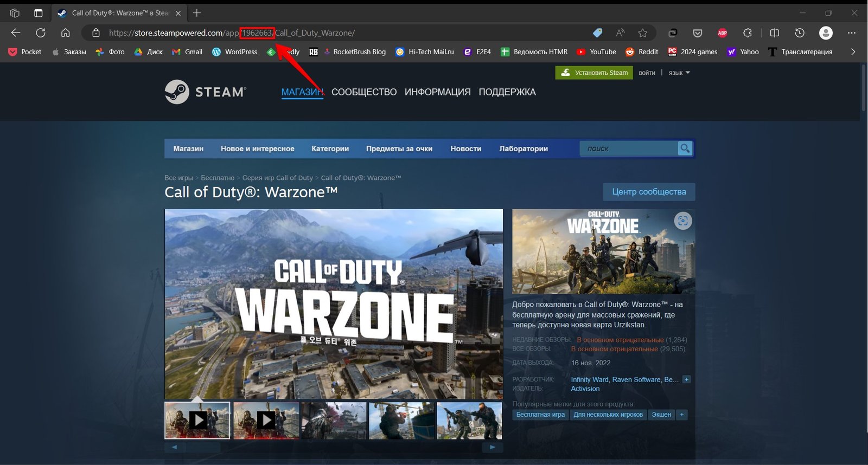Open the Pocket bookmark
This screenshot has height=465, width=868.
click(x=25, y=52)
